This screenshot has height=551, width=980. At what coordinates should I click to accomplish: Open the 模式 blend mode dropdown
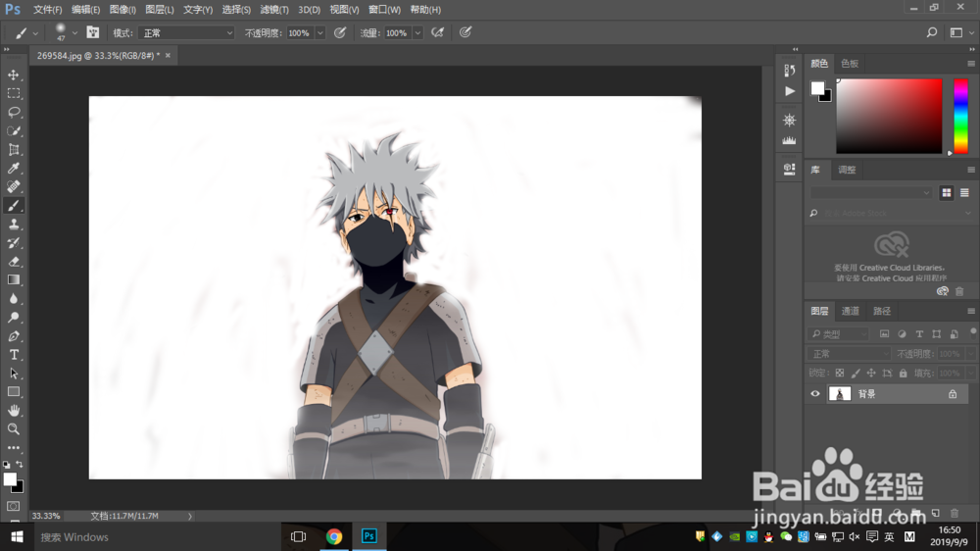coord(186,33)
